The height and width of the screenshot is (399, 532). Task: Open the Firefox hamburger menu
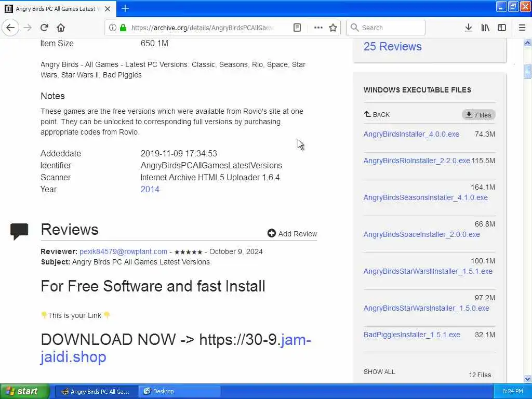(x=522, y=28)
